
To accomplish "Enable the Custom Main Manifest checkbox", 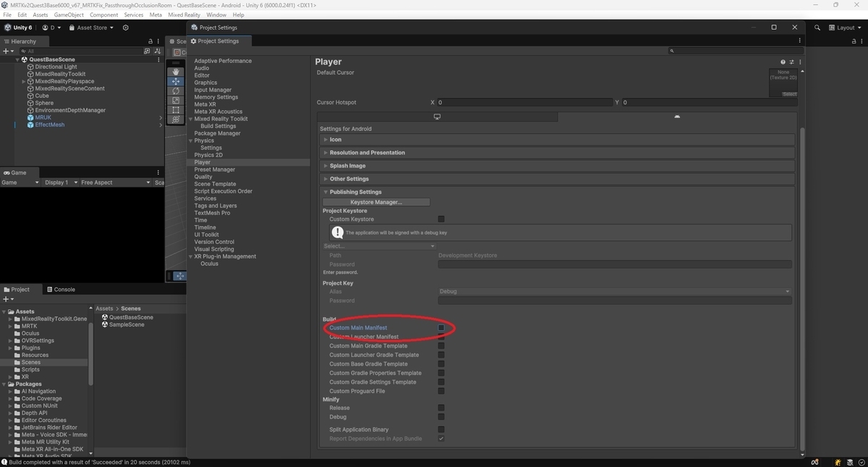I will 441,328.
